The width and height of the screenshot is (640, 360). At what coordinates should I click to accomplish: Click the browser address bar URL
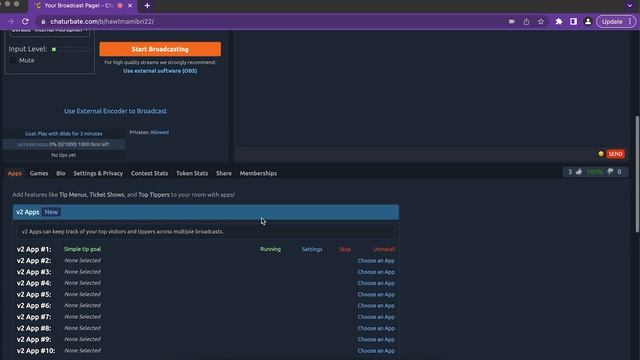point(102,22)
